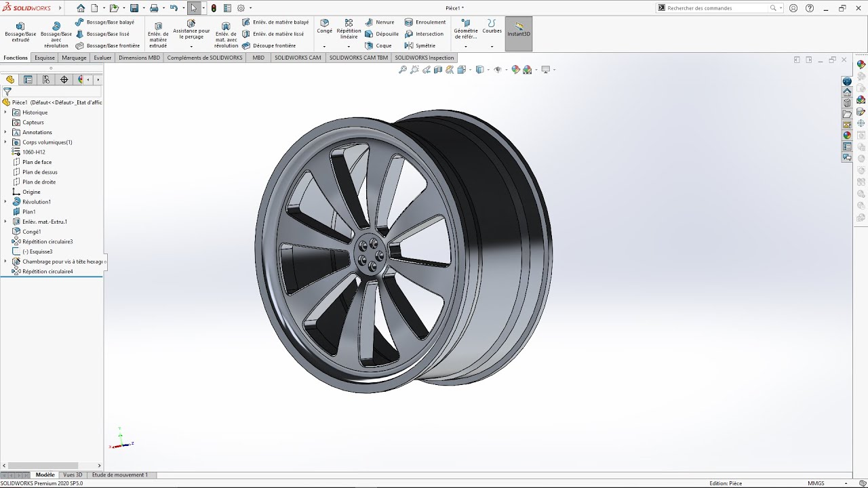The width and height of the screenshot is (868, 488).
Task: Switch to PropertyManager tab in left panel
Action: click(28, 79)
